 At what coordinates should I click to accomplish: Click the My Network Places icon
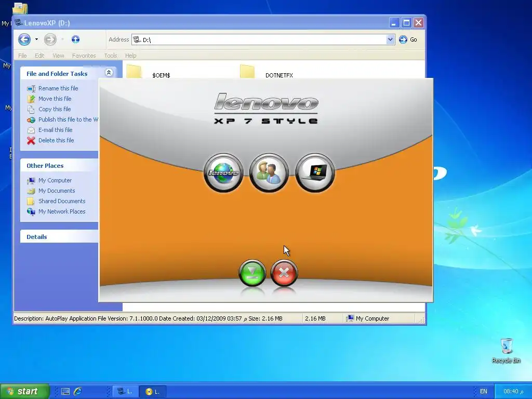[x=31, y=212]
